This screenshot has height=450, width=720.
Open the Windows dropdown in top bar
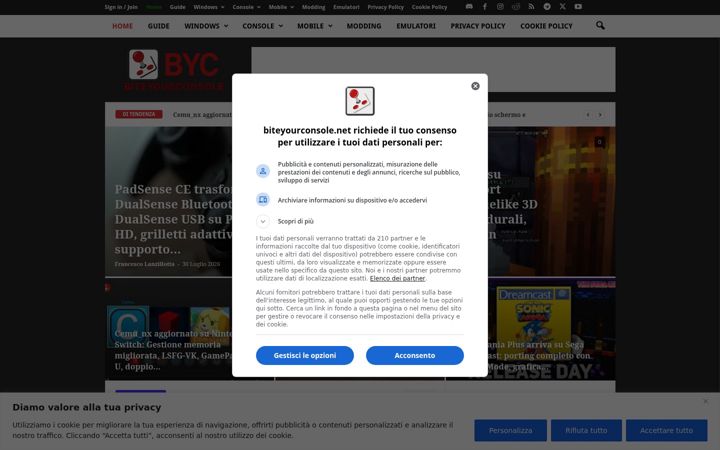point(209,7)
